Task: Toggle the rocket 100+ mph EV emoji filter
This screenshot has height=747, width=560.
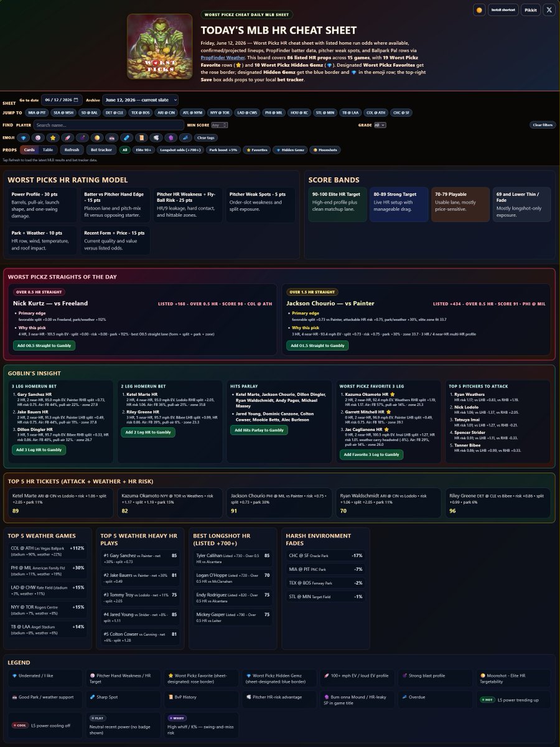Action: point(67,138)
